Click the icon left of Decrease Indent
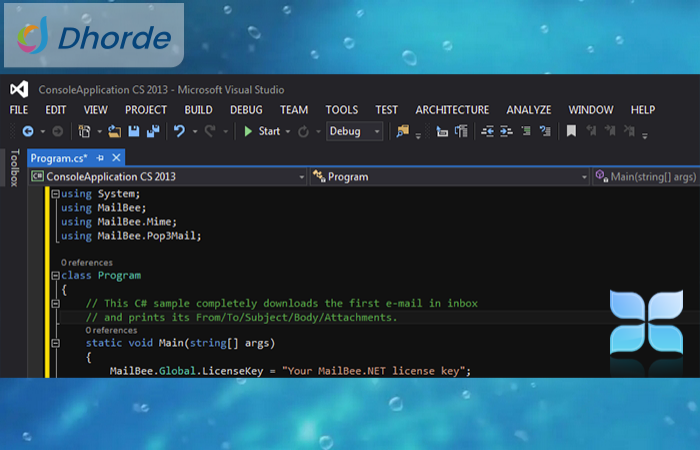Viewport: 700px width, 450px height. (461, 131)
